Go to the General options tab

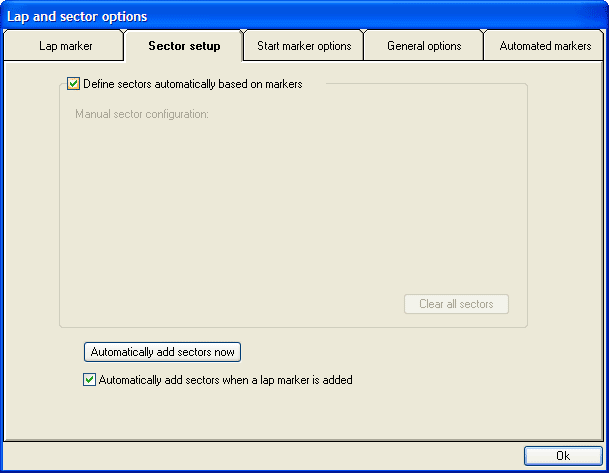tap(424, 46)
